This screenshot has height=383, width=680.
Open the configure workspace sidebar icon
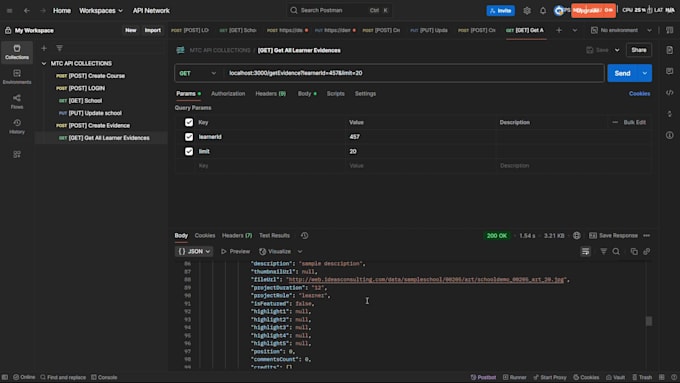pyautogui.click(x=17, y=154)
